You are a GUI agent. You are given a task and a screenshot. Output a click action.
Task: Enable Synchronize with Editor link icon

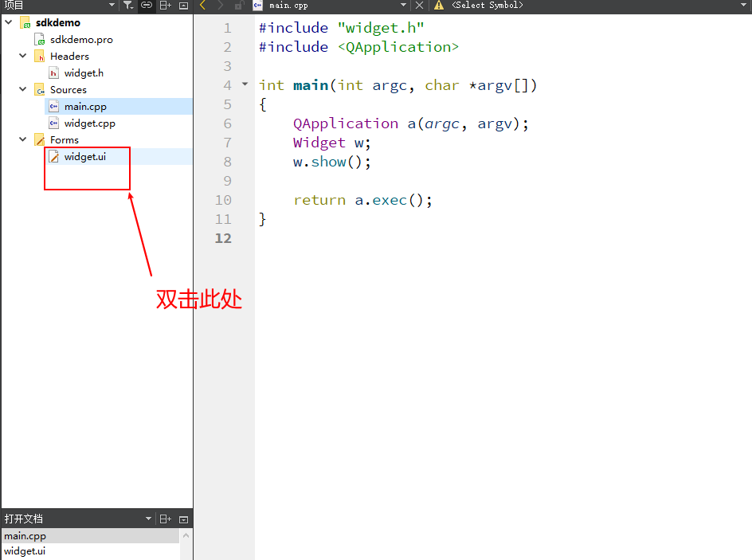click(x=147, y=6)
